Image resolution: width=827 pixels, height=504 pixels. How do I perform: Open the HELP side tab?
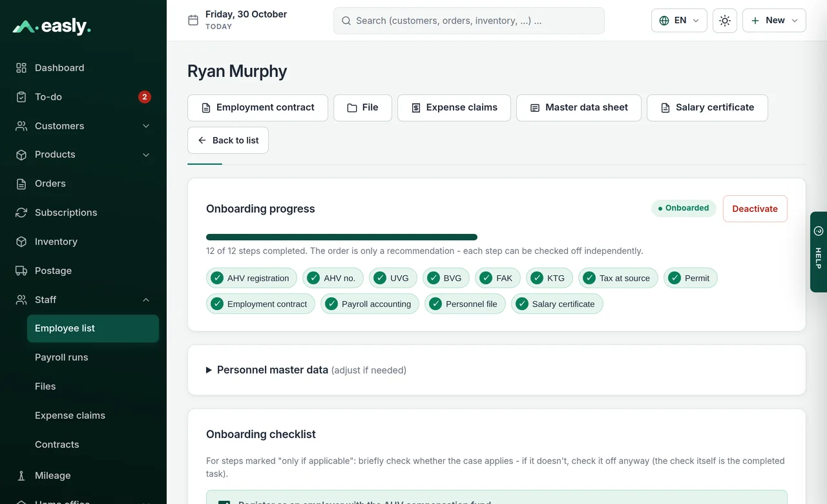tap(819, 252)
